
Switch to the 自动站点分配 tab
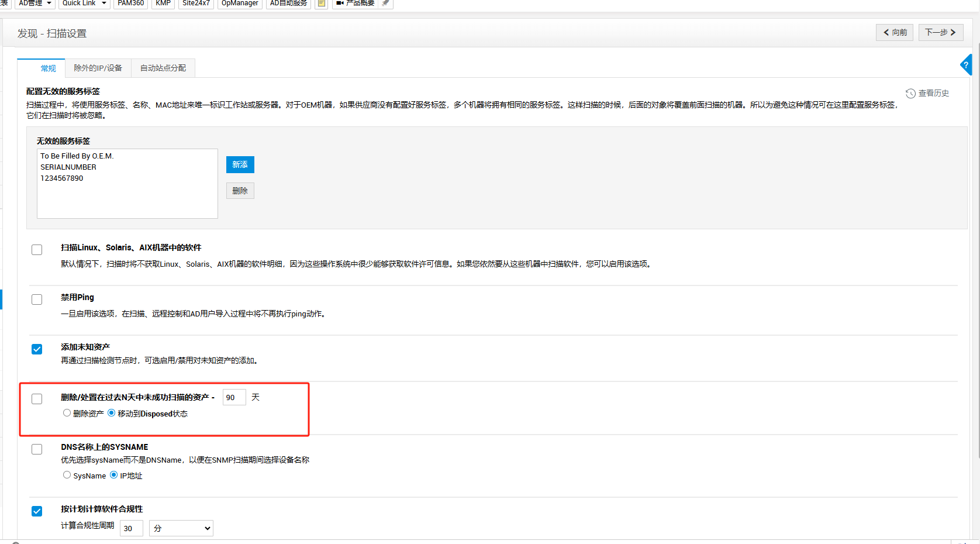click(163, 68)
